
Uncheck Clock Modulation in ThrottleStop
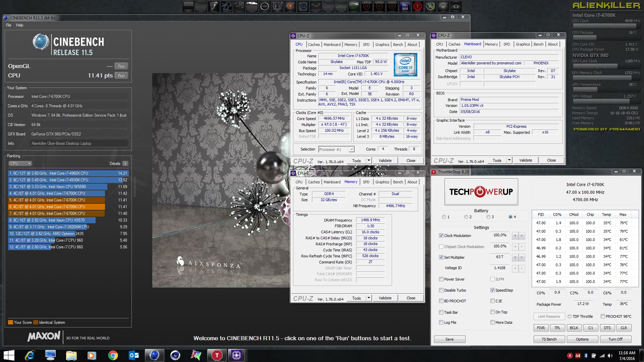point(441,236)
